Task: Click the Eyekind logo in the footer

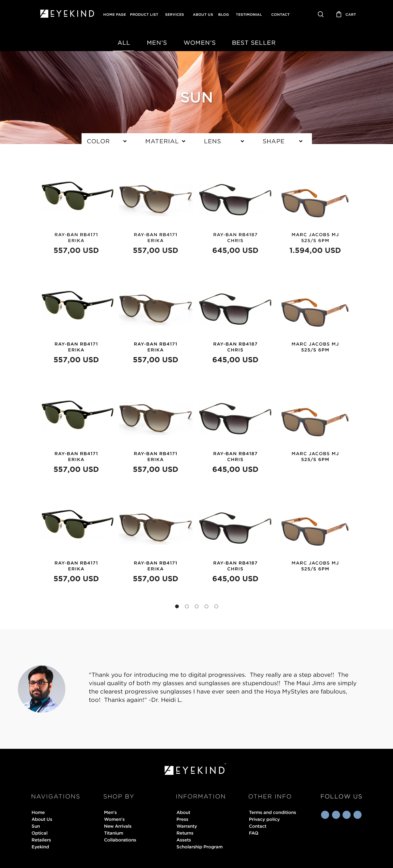Action: (195, 770)
